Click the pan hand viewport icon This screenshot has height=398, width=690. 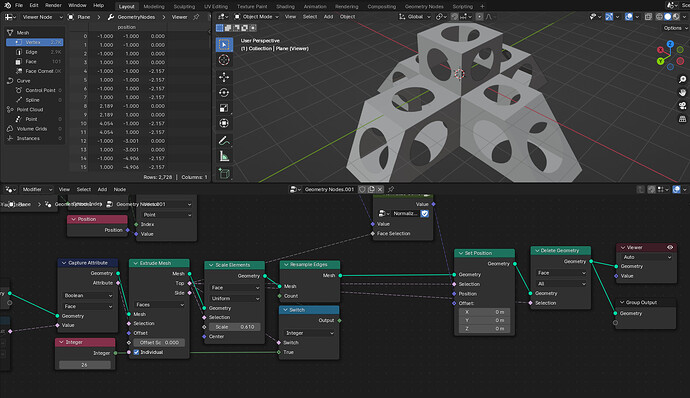pyautogui.click(x=682, y=92)
